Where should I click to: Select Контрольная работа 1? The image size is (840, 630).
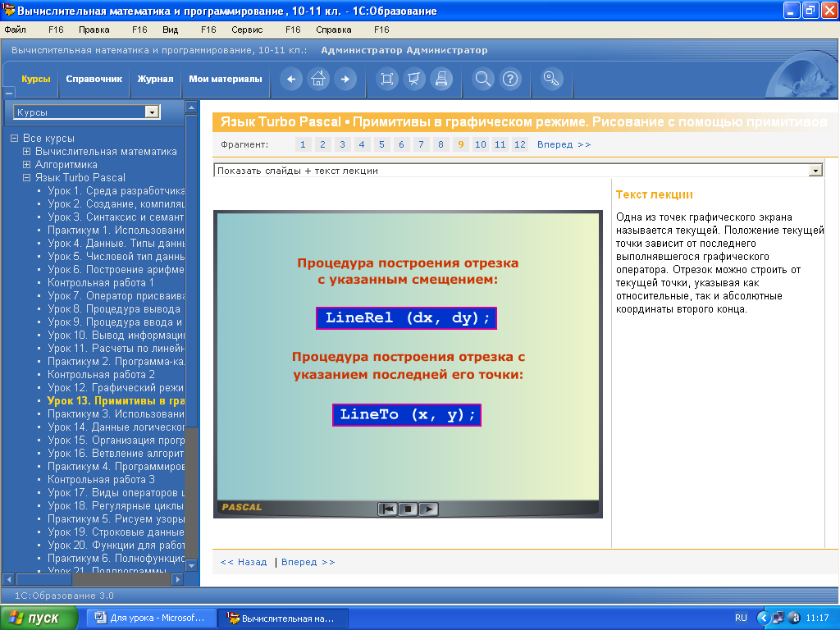click(101, 282)
